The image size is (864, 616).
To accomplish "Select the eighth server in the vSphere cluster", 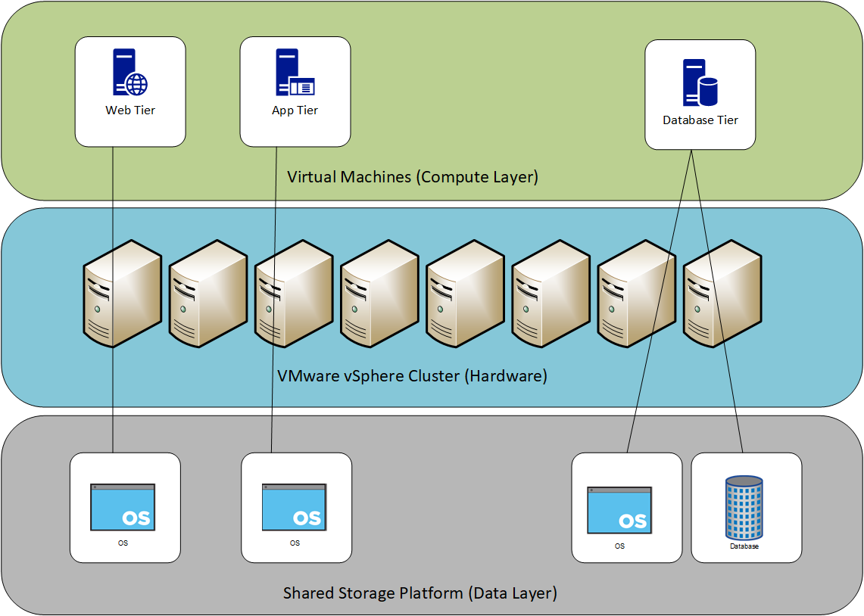I will (x=722, y=294).
